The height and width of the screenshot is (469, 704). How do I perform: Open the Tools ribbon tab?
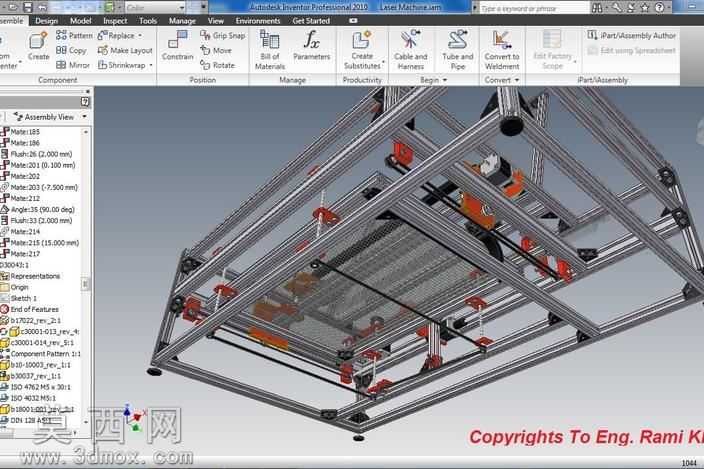tap(148, 21)
